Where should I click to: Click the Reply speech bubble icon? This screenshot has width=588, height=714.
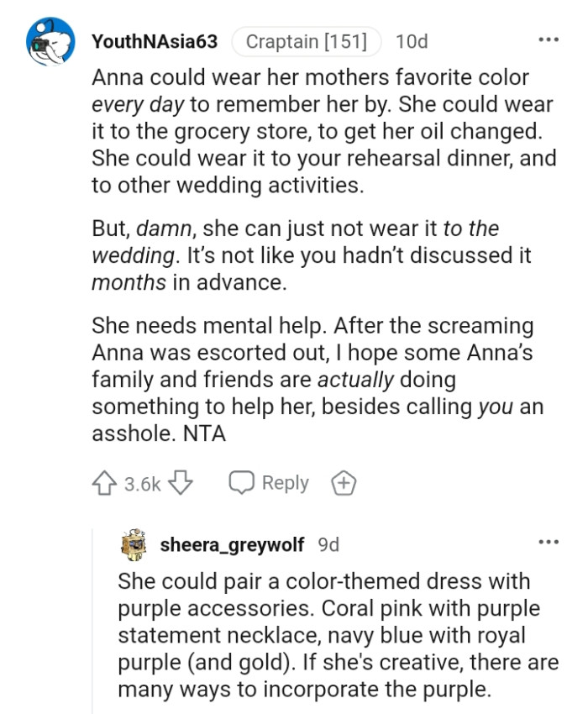tap(244, 482)
